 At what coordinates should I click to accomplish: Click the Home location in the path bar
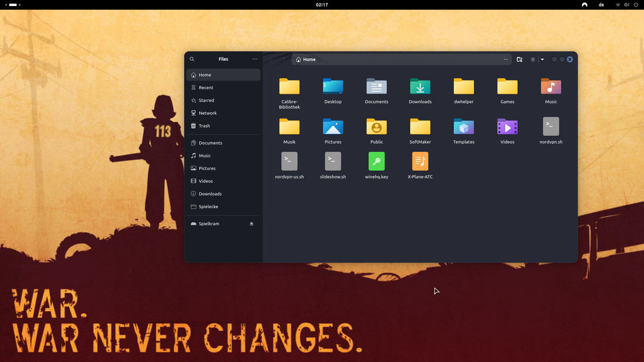(306, 59)
